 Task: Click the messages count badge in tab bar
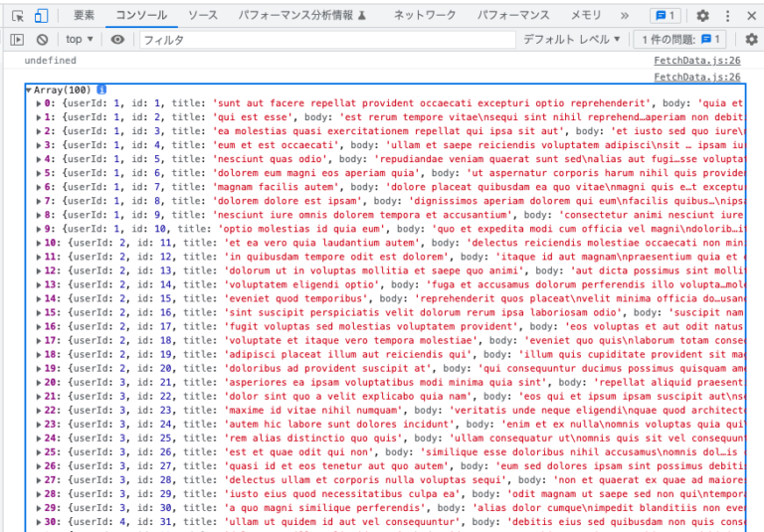tap(666, 16)
